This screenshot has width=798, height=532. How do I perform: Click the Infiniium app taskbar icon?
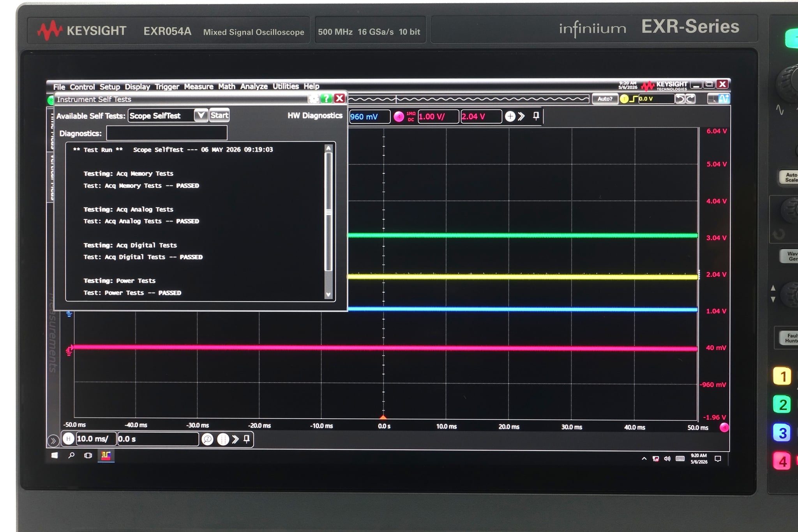106,456
